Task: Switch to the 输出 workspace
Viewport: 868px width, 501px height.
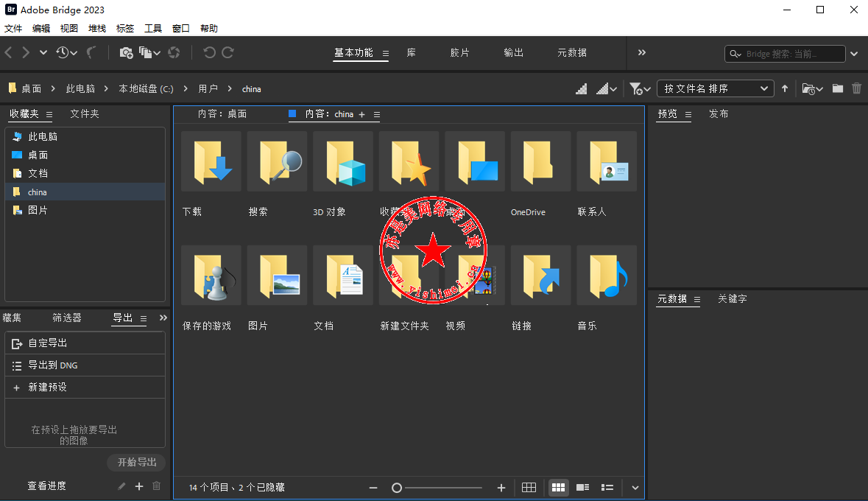Action: pos(513,52)
